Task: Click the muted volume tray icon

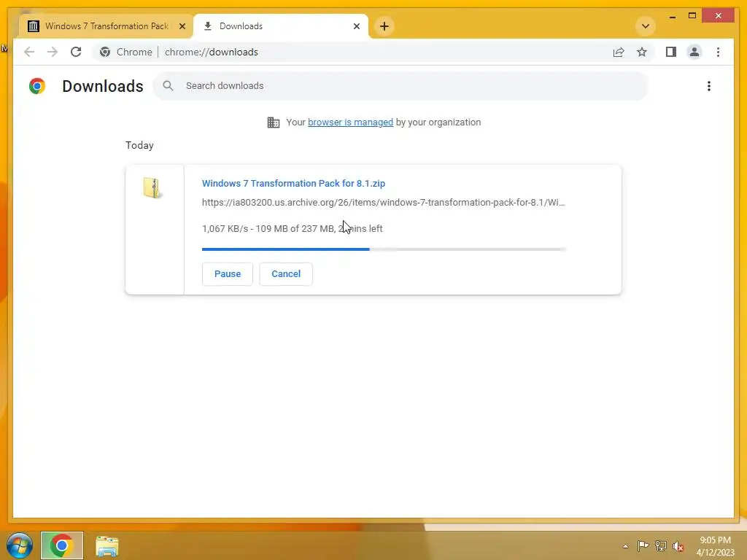Action: pyautogui.click(x=678, y=546)
